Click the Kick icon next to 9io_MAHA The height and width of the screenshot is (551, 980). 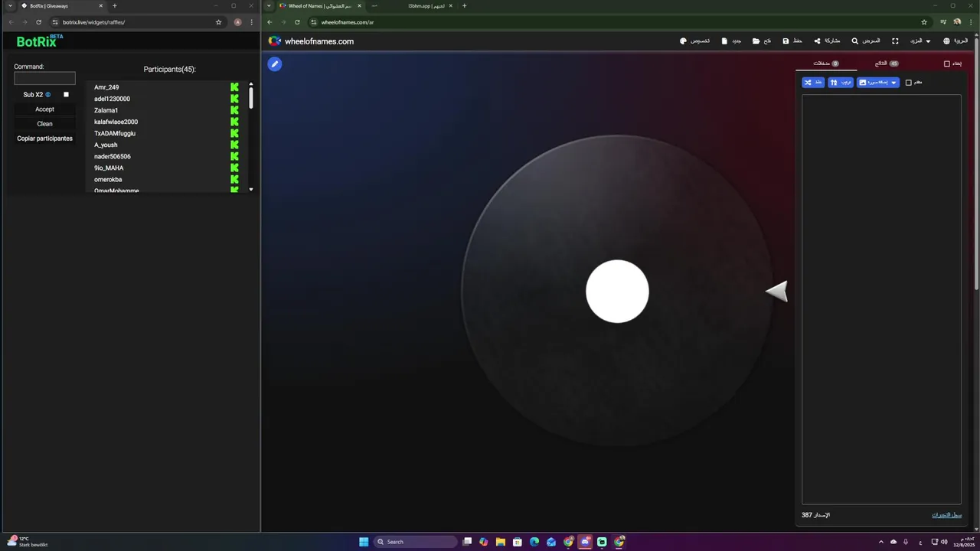(235, 168)
